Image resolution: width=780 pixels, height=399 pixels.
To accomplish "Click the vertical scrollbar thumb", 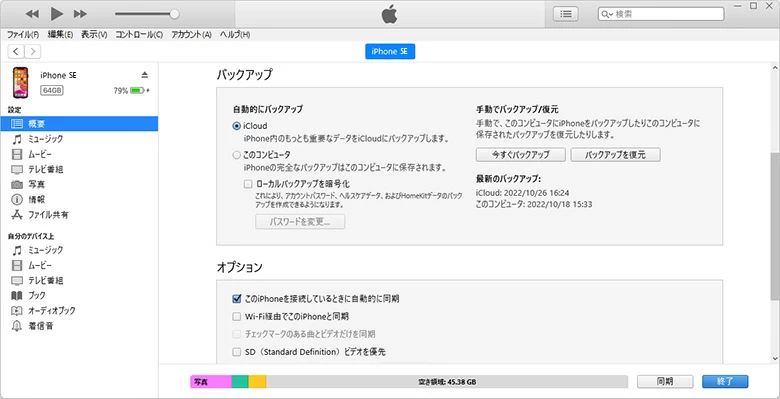I will point(775,226).
